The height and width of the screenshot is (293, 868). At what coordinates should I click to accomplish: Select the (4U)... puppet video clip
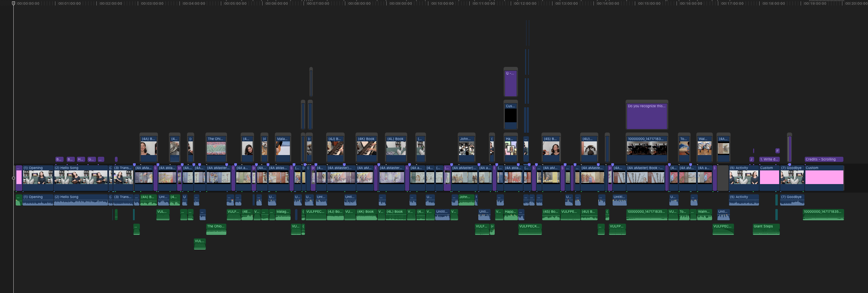point(589,149)
